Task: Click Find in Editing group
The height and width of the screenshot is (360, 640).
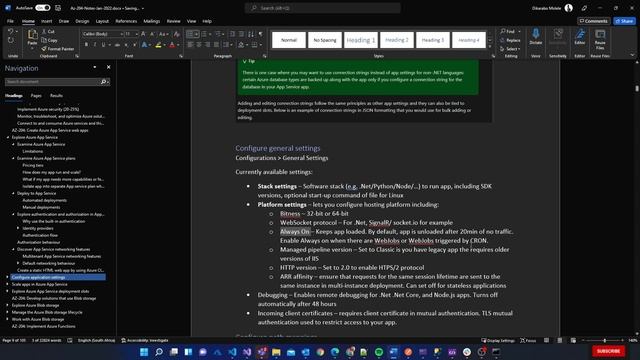Action: point(508,31)
